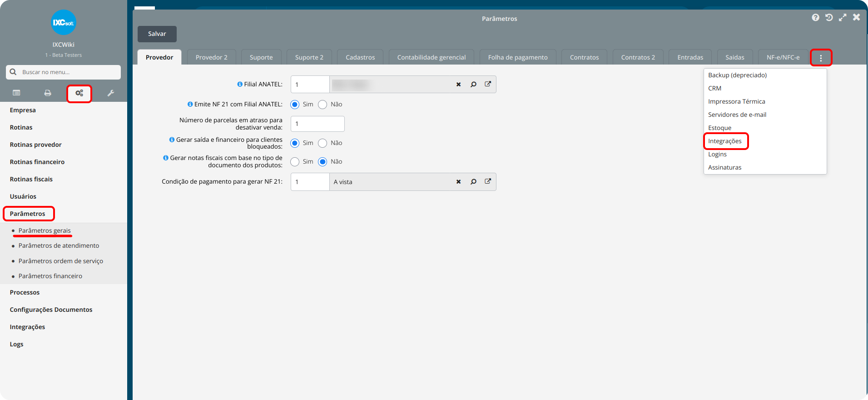The height and width of the screenshot is (400, 868).
Task: Show info for Emite NF 21 option
Action: click(190, 104)
